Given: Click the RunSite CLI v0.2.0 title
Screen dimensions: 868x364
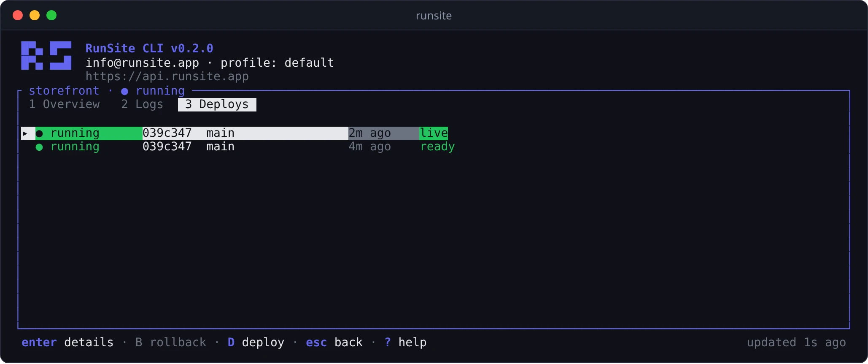Looking at the screenshot, I should pyautogui.click(x=149, y=49).
